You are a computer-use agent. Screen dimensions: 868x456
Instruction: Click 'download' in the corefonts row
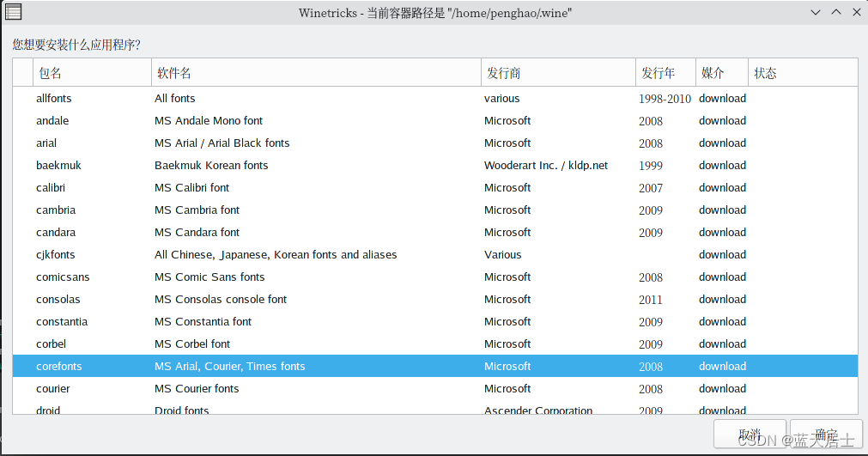(x=722, y=366)
